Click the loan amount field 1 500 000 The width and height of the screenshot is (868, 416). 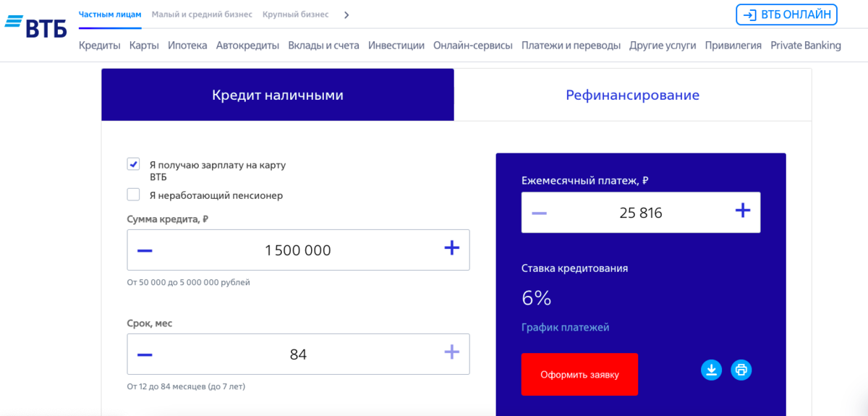[x=298, y=250]
